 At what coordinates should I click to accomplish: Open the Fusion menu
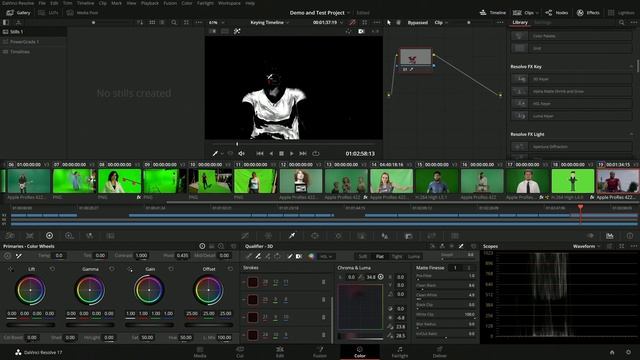(x=170, y=3)
